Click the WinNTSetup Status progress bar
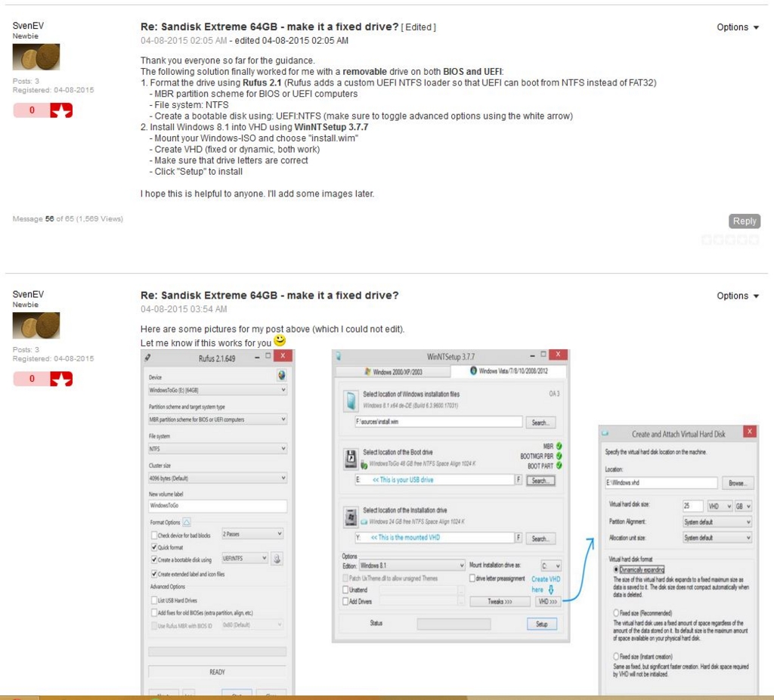774x700 pixels. (x=454, y=624)
